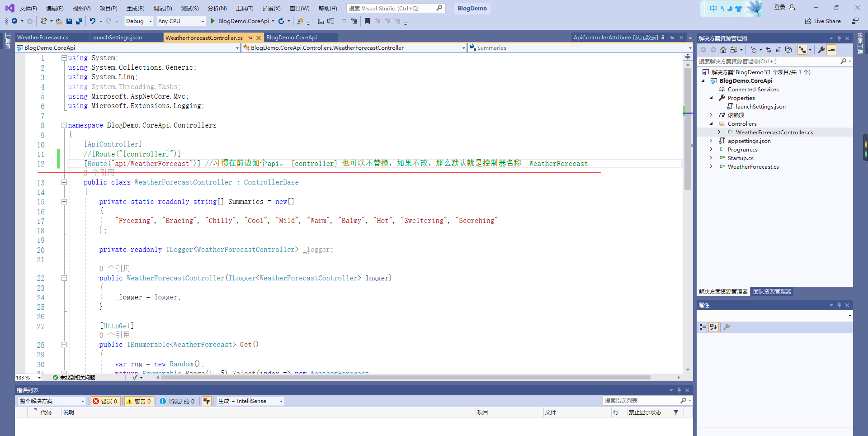
Task: Open the Build + IntelliSense dropdown
Action: (250, 401)
